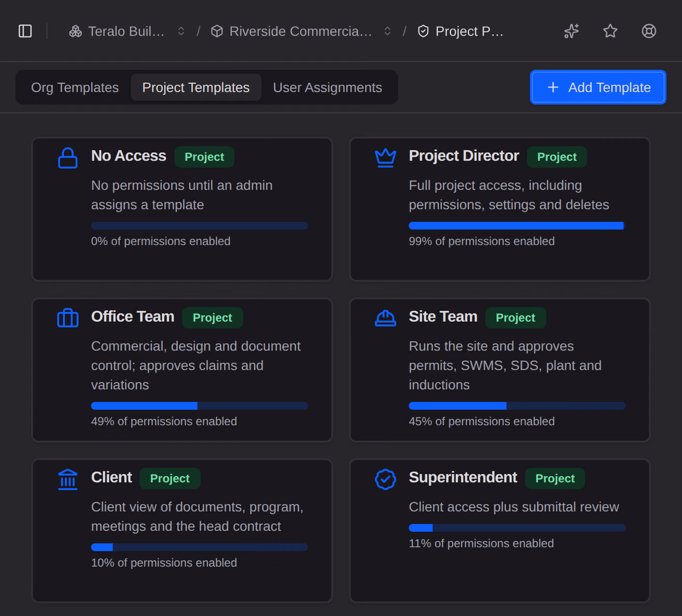Click the Project Director 99% progress bar
Screen dimensions: 682x616
point(517,226)
